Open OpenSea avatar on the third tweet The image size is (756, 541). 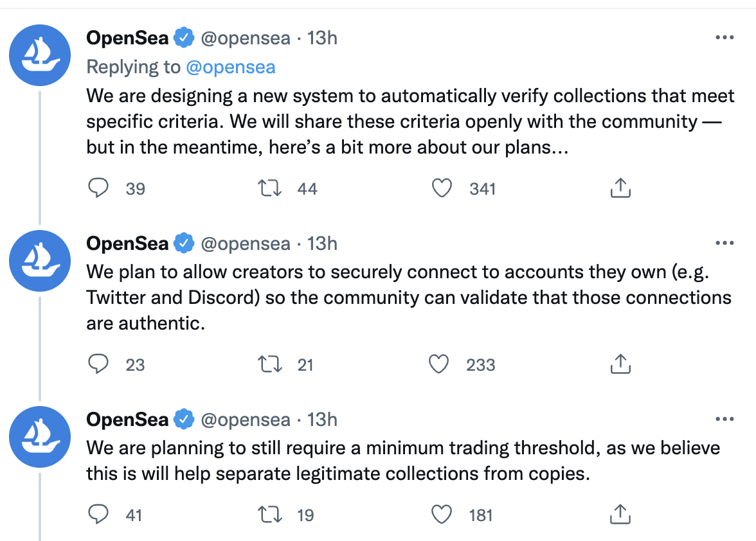pos(40,437)
